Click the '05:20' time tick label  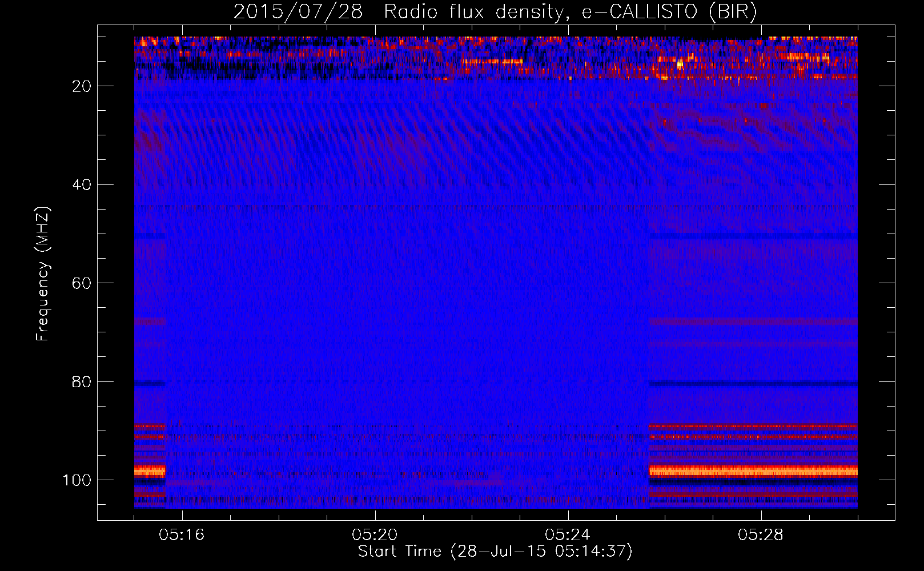[x=375, y=535]
